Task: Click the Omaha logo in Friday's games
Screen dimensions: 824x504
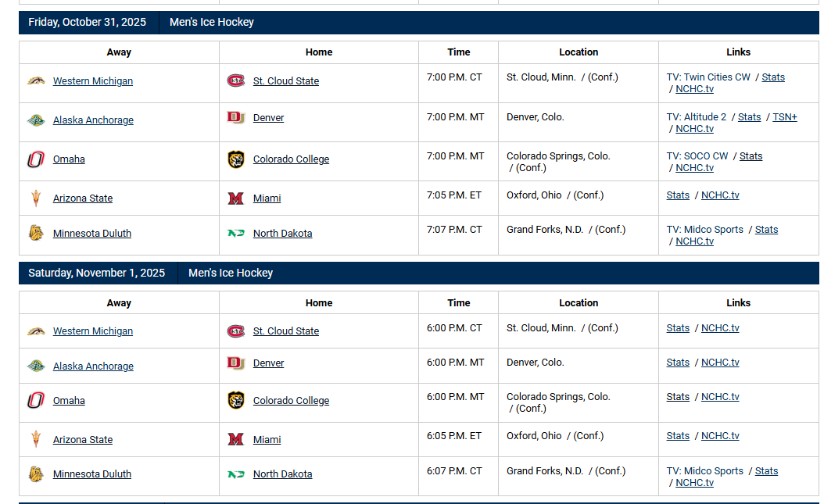Action: [x=36, y=159]
